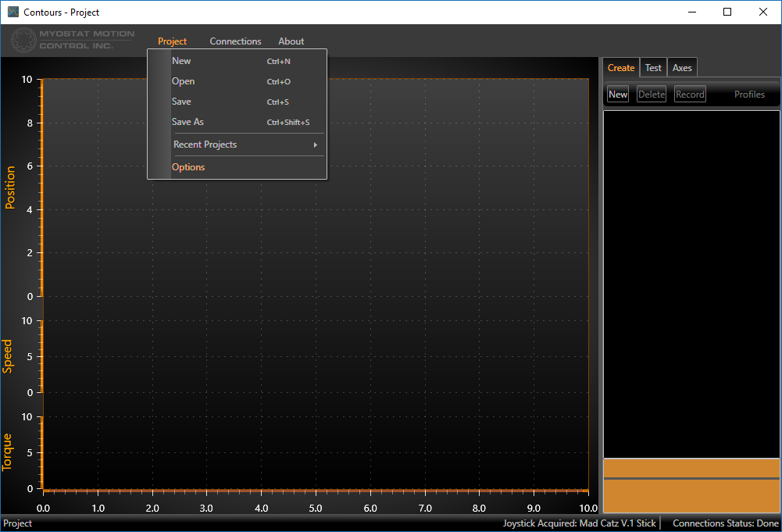Click the Myostat Motion Control logo
Screen dimensions: 782x532
click(73, 40)
